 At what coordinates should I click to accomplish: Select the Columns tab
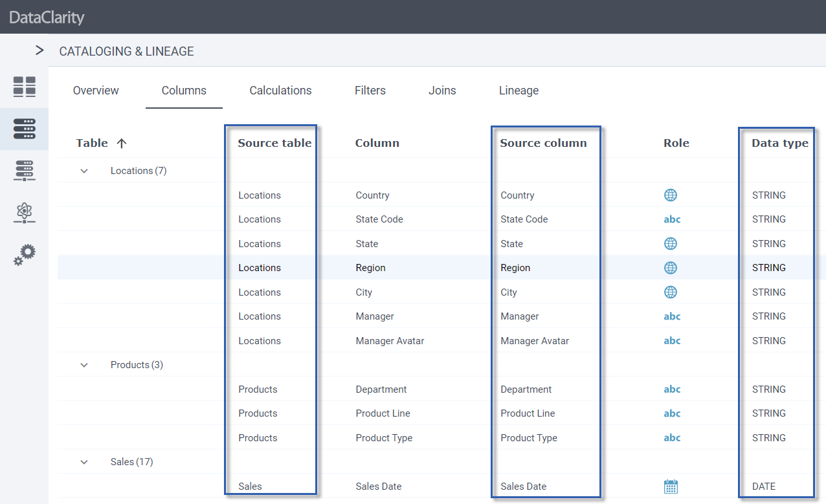pyautogui.click(x=184, y=91)
